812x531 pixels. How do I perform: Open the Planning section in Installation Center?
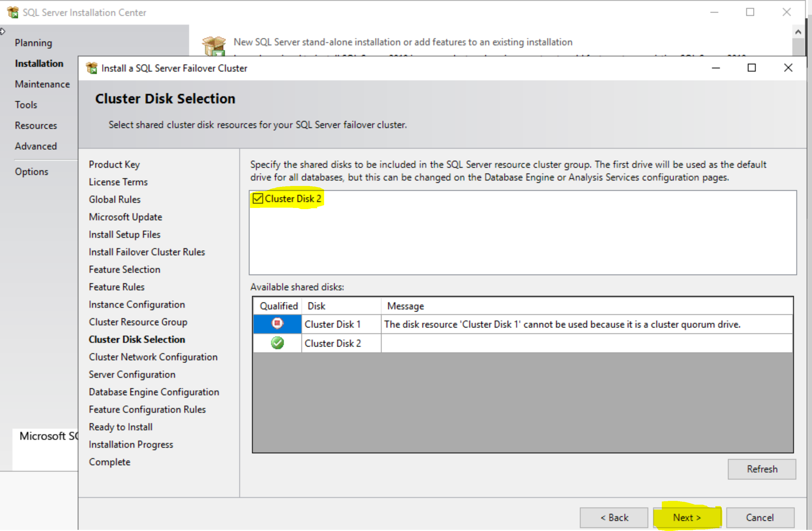tap(34, 43)
